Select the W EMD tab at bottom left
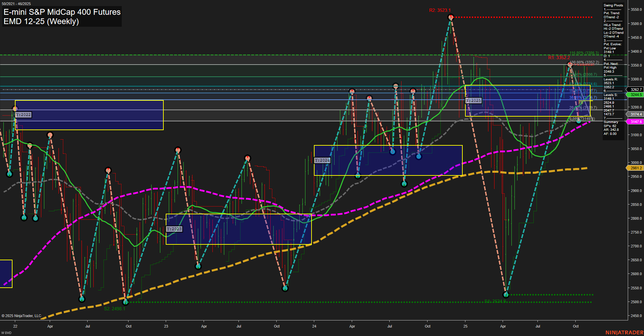 [6, 332]
